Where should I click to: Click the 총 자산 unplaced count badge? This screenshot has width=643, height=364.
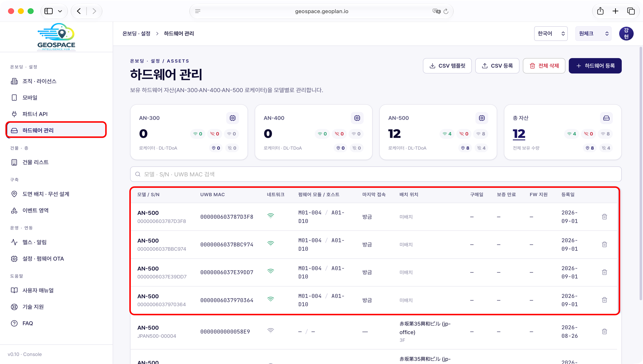(606, 148)
